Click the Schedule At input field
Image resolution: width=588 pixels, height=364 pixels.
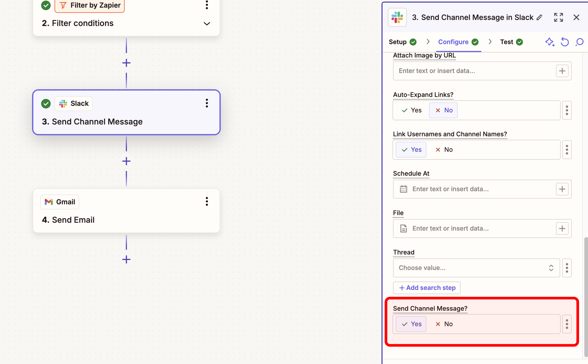(x=479, y=189)
